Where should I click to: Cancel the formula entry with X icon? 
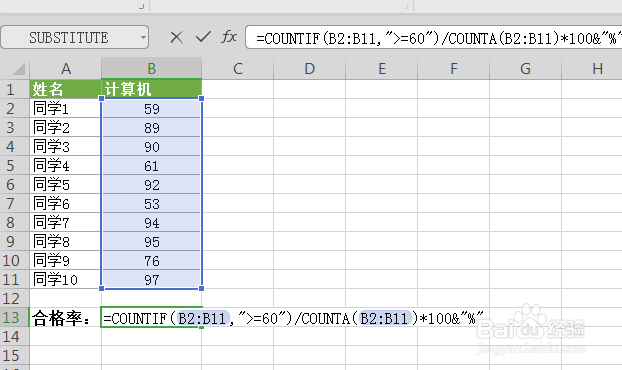177,38
